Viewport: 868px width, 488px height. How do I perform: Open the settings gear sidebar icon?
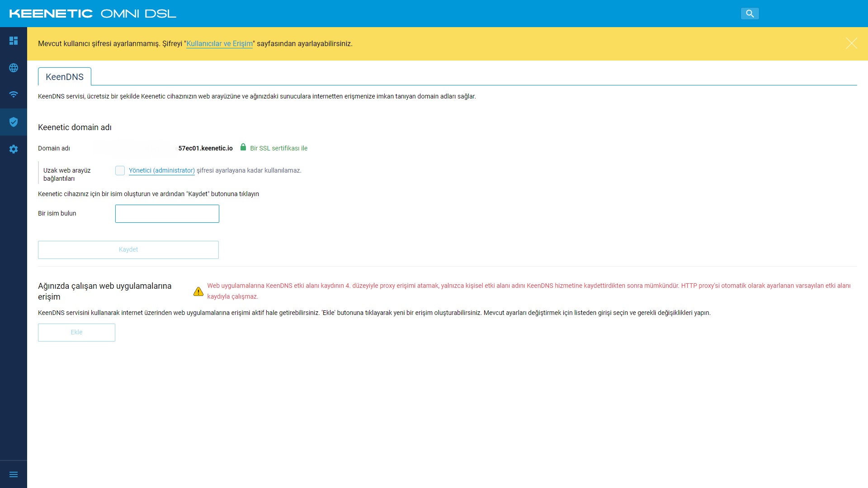14,149
